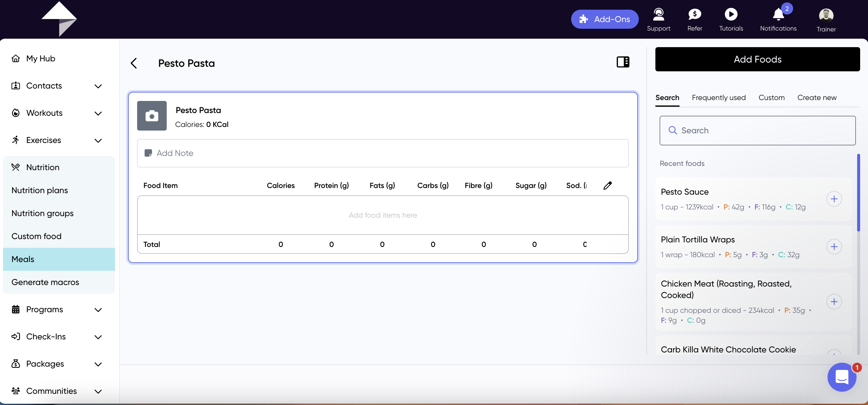Upload meal photo via camera icon
Viewport: 868px width, 405px height.
click(152, 116)
